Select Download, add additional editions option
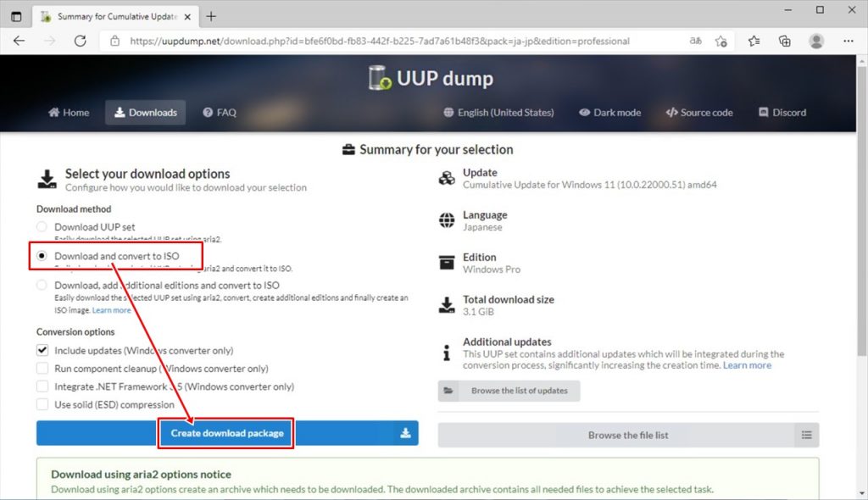Image resolution: width=868 pixels, height=500 pixels. [42, 285]
